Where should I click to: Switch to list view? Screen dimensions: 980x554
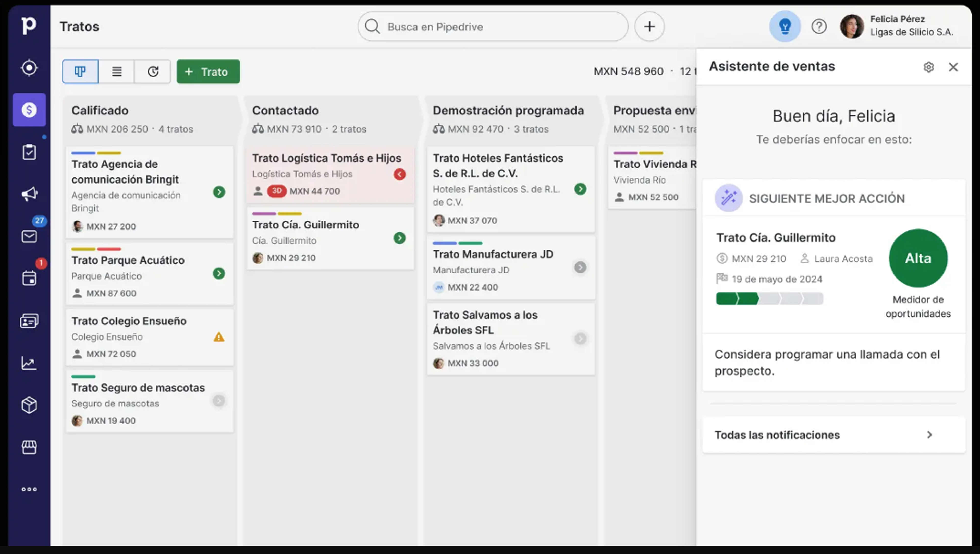116,71
